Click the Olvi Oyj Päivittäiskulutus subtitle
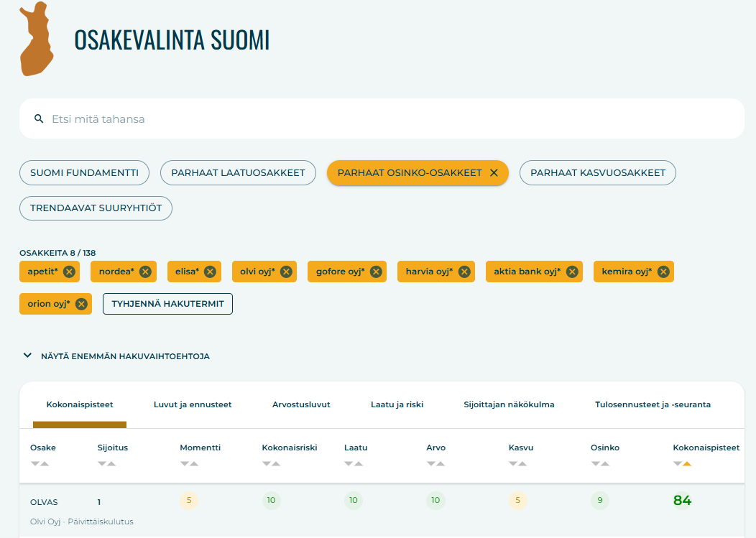The image size is (756, 538). 81,521
